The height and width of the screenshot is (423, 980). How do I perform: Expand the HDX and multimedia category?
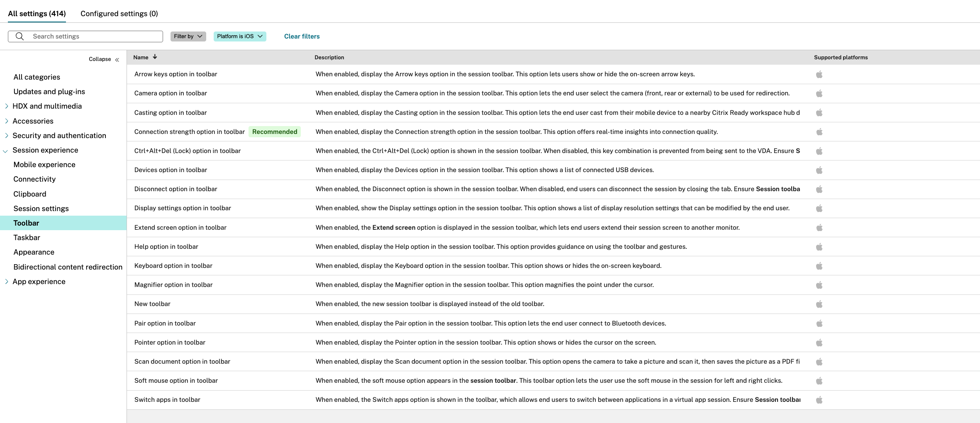coord(7,106)
